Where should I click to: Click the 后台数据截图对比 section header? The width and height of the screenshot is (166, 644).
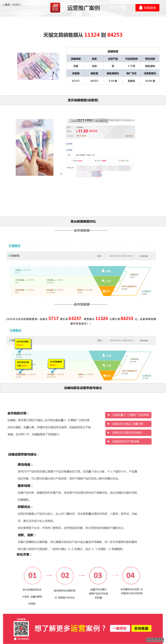83,222
